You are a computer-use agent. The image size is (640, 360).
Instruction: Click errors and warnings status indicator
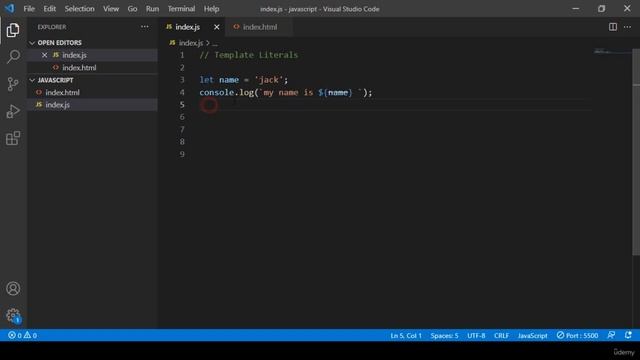tap(22, 336)
